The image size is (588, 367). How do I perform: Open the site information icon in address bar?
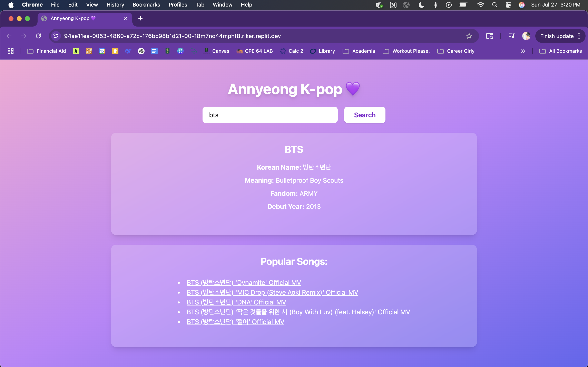point(56,36)
